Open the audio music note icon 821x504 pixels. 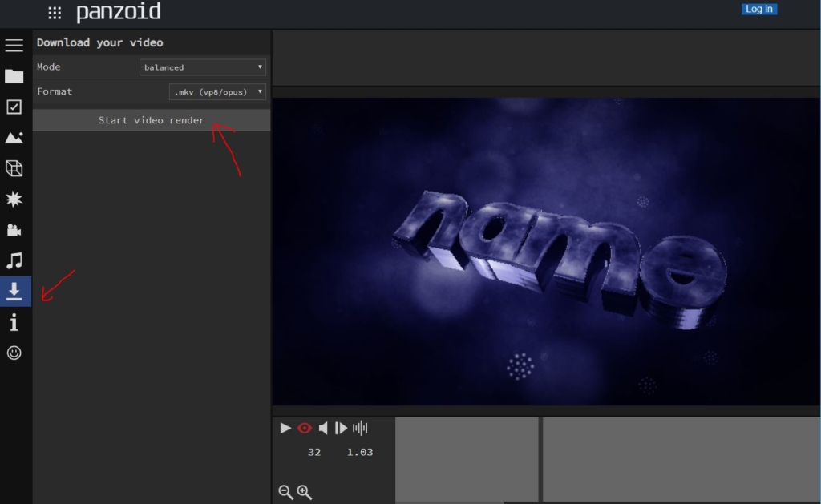pos(14,260)
